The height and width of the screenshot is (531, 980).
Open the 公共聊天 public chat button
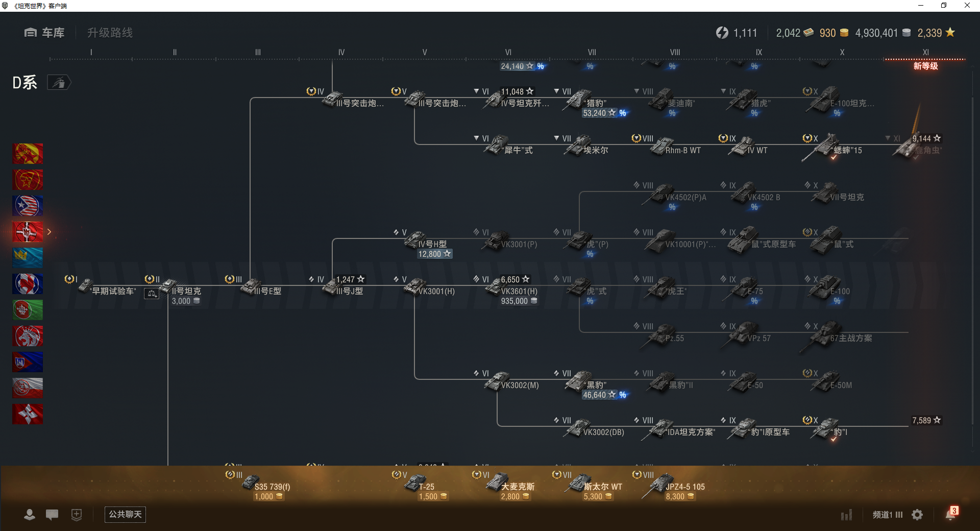tap(125, 514)
